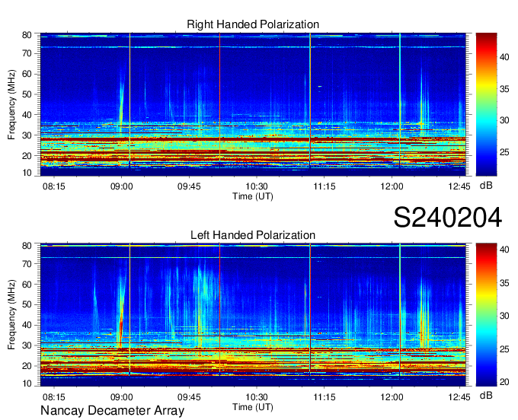Click 'Time (UT)' label under Right Handed plot

(x=253, y=196)
